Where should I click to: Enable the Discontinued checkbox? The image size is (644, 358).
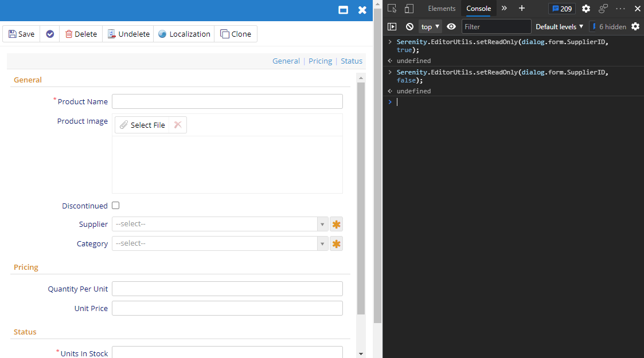click(115, 205)
